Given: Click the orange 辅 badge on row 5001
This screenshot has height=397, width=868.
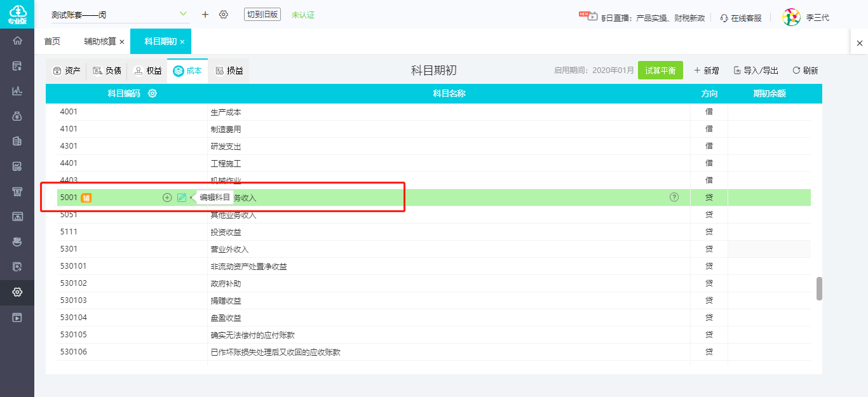Looking at the screenshot, I should pyautogui.click(x=86, y=198).
